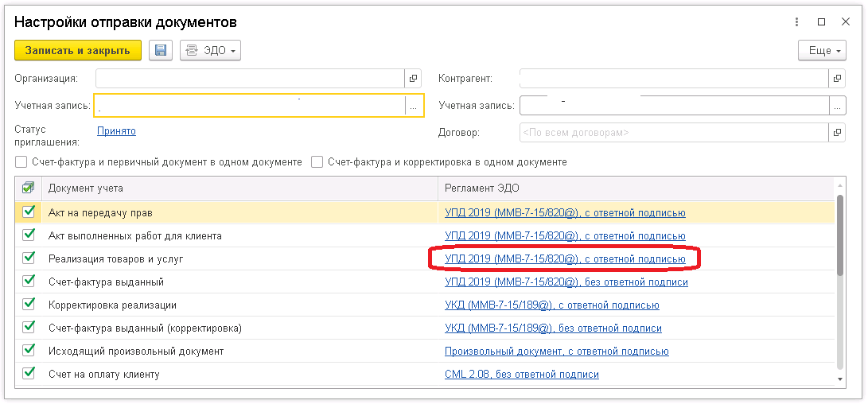Open regulation link for Реализация товаров и услуг
The width and height of the screenshot is (868, 408).
[x=565, y=259]
